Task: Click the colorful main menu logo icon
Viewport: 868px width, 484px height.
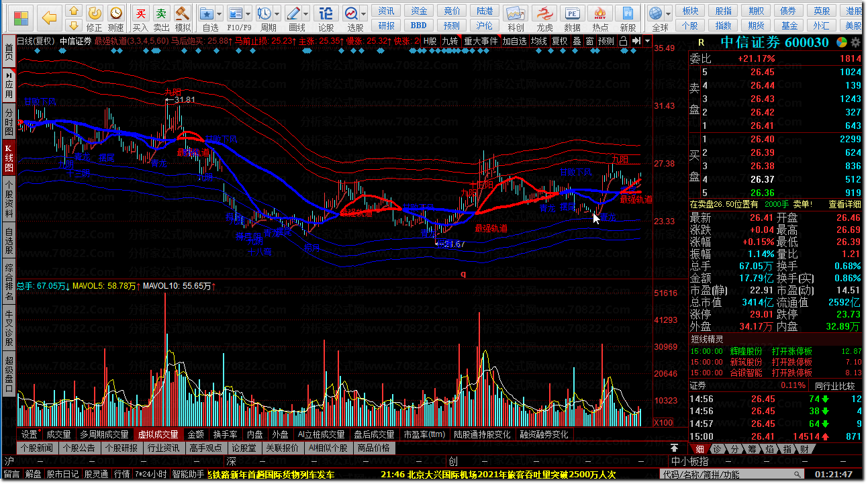Action: tap(21, 17)
